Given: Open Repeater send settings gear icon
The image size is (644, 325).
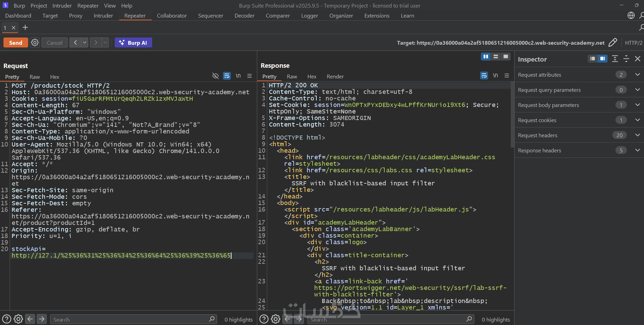Looking at the screenshot, I should point(35,43).
